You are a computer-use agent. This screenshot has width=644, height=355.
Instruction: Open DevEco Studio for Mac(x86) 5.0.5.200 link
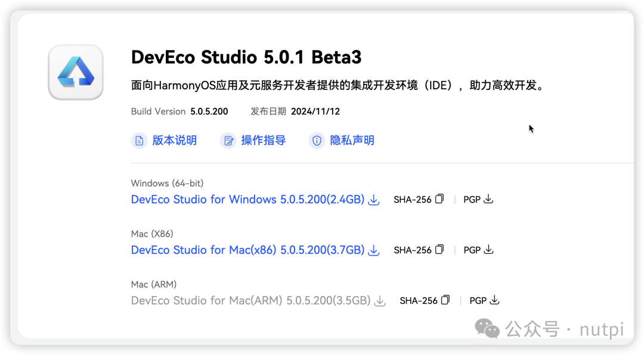point(247,250)
